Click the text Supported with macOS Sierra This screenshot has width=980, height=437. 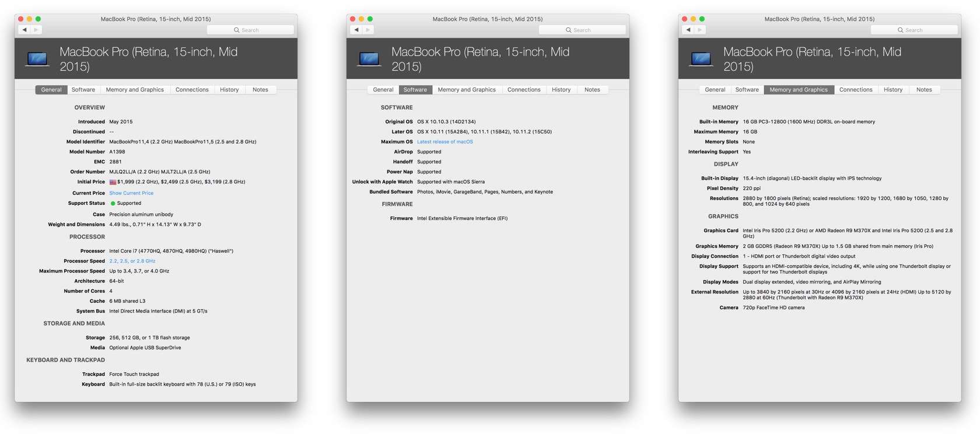point(451,182)
